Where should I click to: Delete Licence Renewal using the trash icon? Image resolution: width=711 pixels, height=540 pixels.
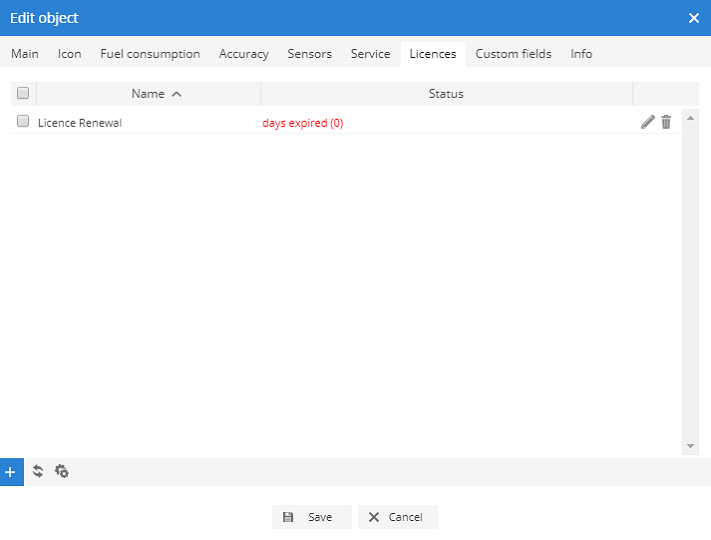(666, 122)
